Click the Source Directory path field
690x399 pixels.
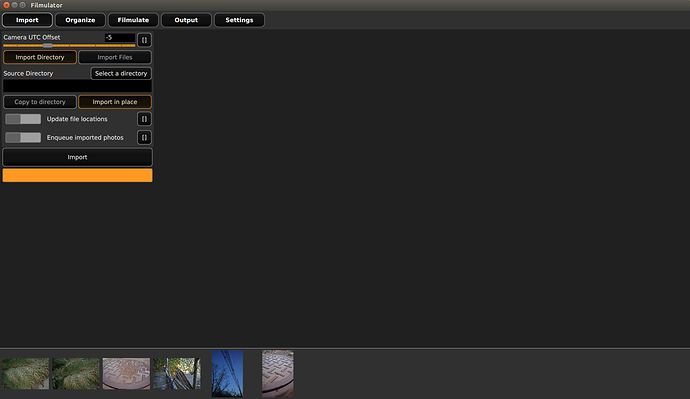pyautogui.click(x=77, y=86)
